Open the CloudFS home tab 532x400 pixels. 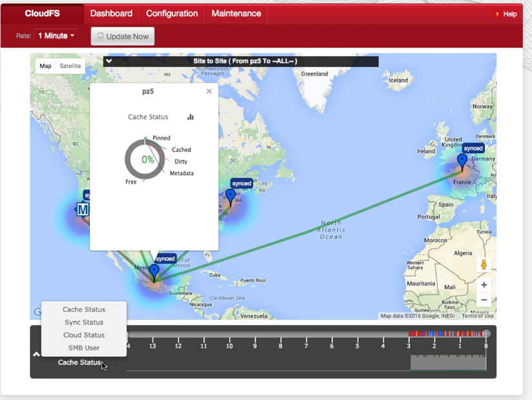(42, 14)
